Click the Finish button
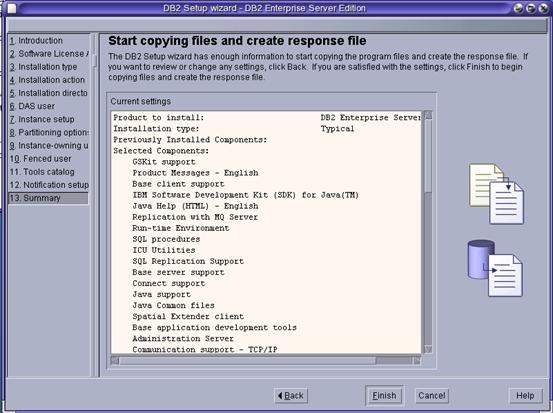This screenshot has width=553, height=413. pyautogui.click(x=384, y=396)
